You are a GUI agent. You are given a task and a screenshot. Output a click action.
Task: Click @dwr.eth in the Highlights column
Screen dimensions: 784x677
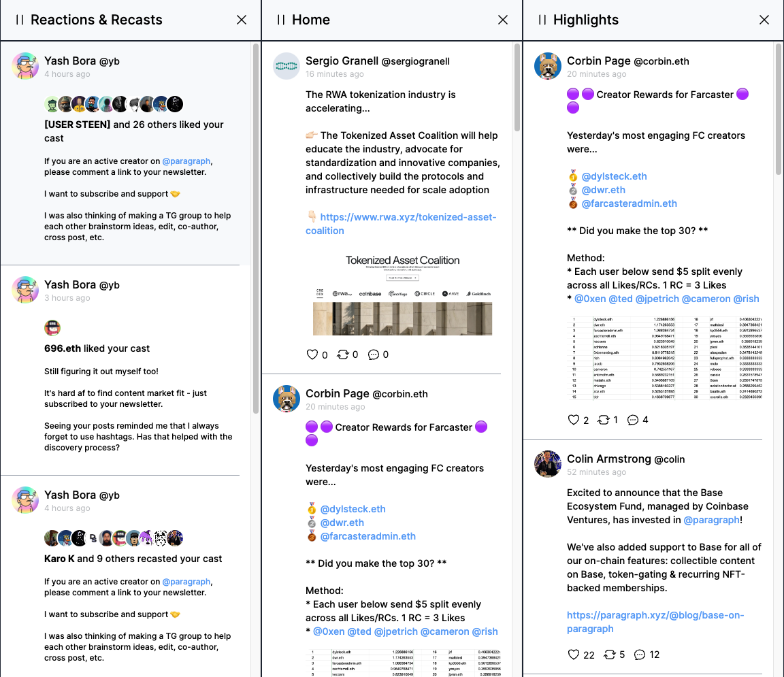(604, 190)
